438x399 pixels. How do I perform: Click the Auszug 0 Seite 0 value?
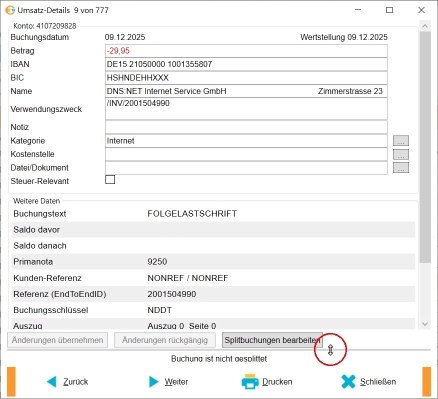point(182,326)
